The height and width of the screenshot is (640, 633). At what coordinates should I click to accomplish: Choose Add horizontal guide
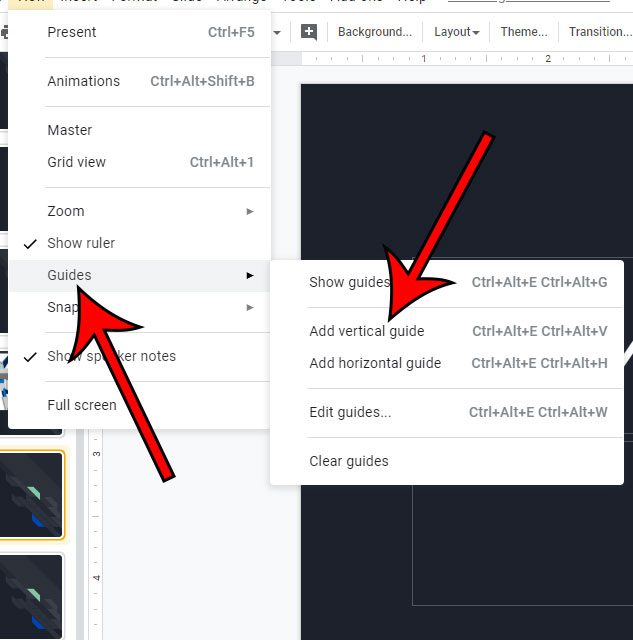(375, 363)
